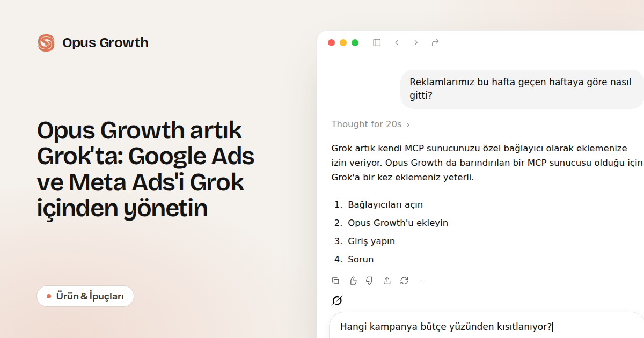The width and height of the screenshot is (644, 338).
Task: Click the message input field
Action: (x=486, y=325)
